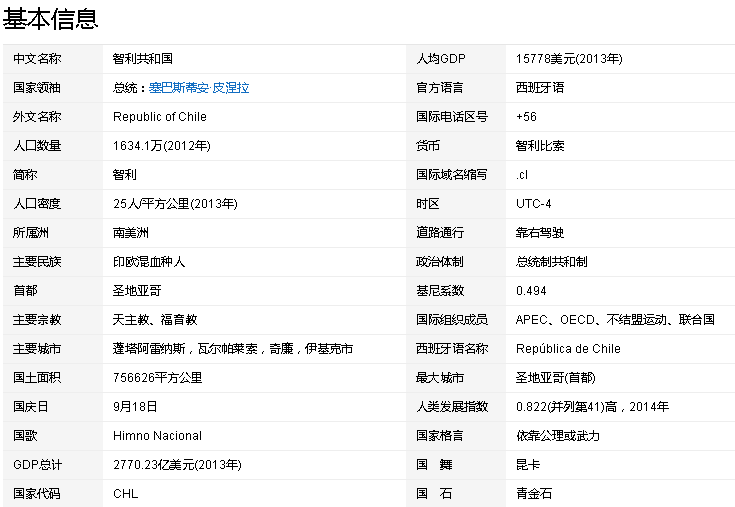The height and width of the screenshot is (507, 735).
Task: Click the 主要宗教 label
Action: 37,320
